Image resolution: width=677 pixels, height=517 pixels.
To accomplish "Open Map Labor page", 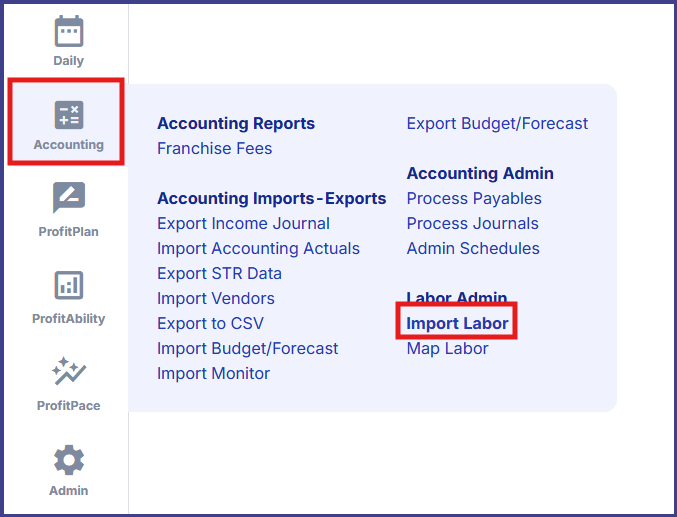I will [x=447, y=349].
